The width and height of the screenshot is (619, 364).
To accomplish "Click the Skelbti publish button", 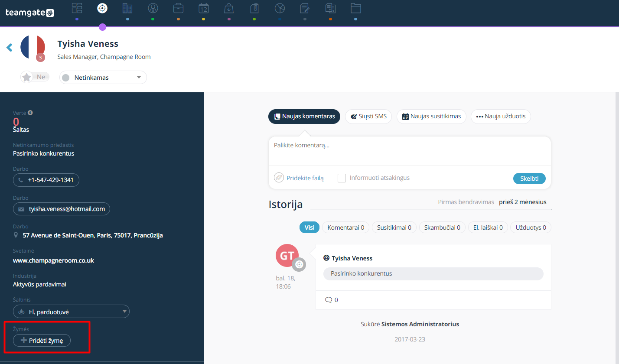I will click(529, 179).
